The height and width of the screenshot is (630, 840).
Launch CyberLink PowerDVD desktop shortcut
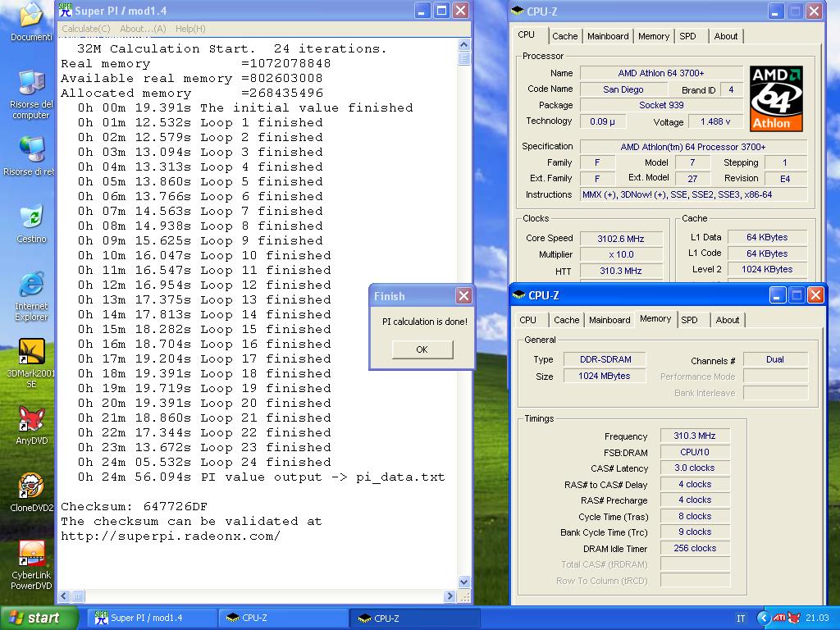click(x=31, y=564)
